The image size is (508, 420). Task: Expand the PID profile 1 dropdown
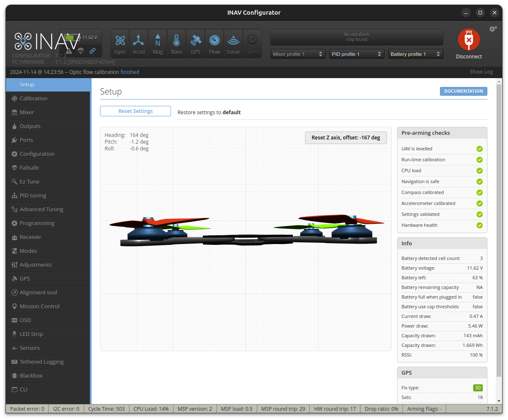[x=357, y=54]
